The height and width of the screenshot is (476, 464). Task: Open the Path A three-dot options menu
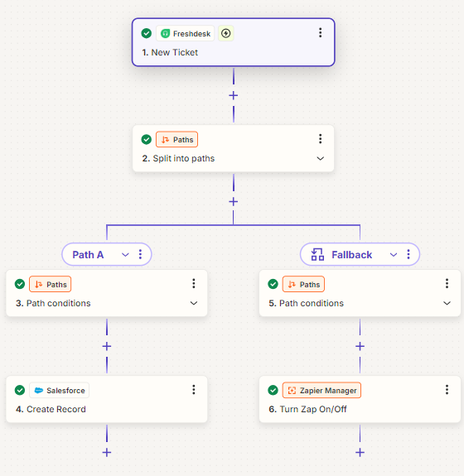tap(140, 254)
